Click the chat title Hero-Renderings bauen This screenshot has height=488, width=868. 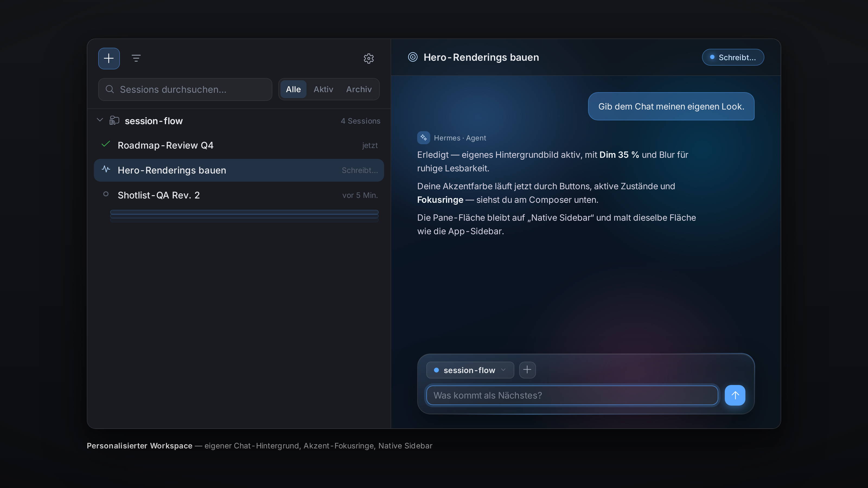[481, 57]
